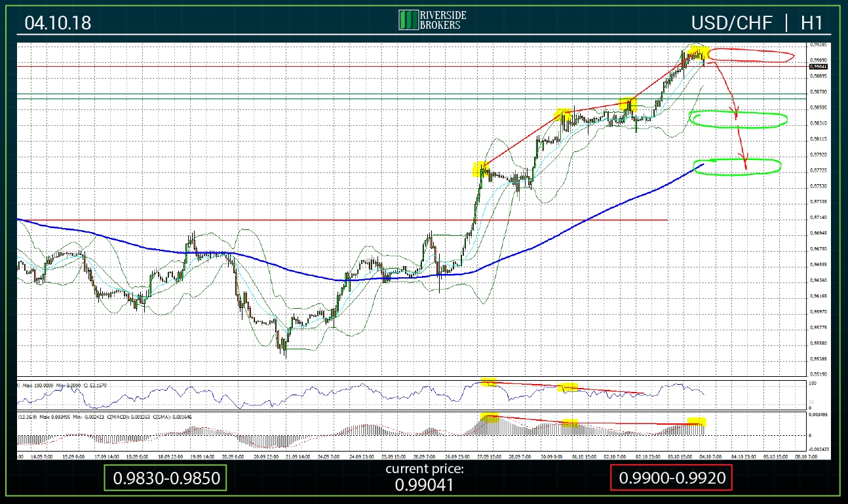Click the 08.10 7:00 time axis label
Screen dimensions: 848x504
806,457
